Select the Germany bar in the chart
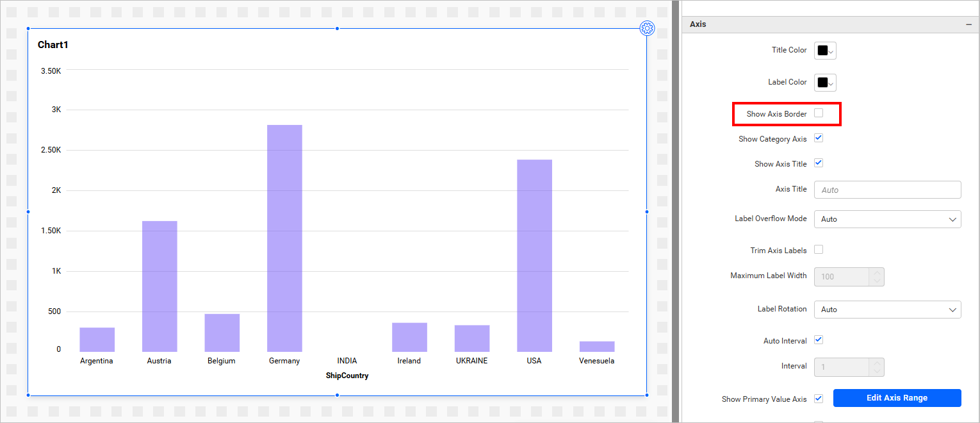The width and height of the screenshot is (980, 423). [x=284, y=238]
